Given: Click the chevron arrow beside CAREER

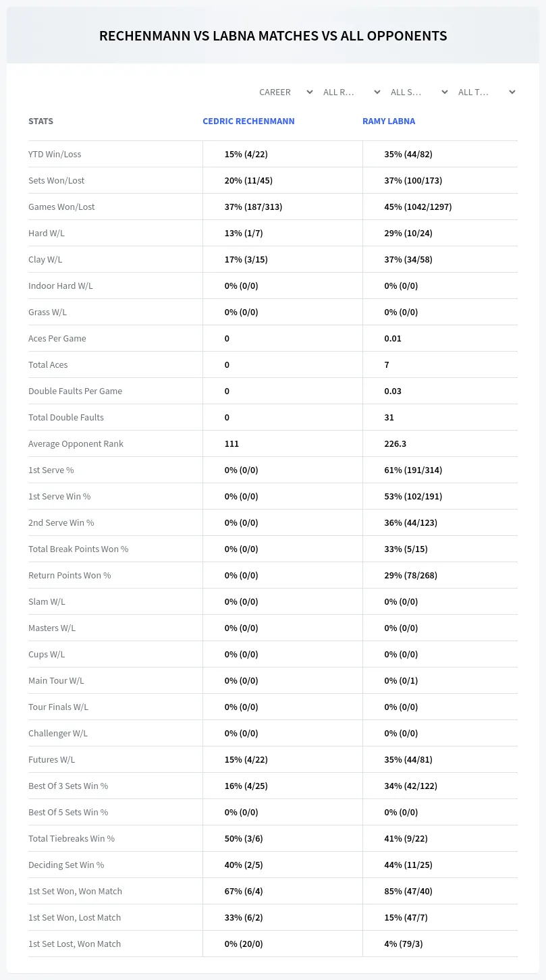Looking at the screenshot, I should (x=309, y=92).
